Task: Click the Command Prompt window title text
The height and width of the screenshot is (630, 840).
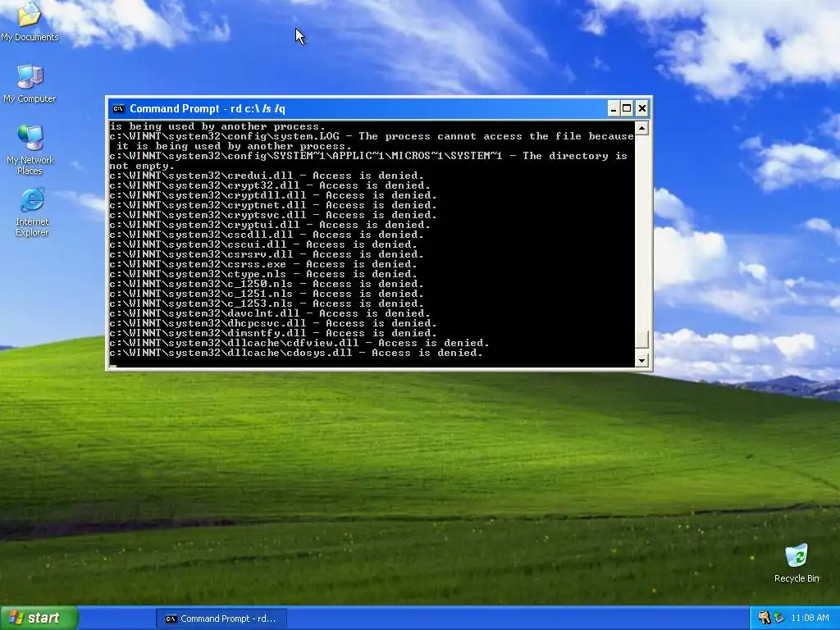Action: [x=208, y=109]
